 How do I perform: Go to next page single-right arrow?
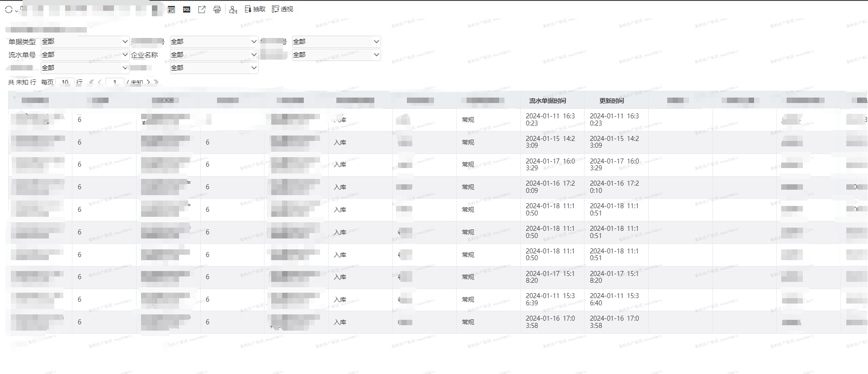[148, 82]
